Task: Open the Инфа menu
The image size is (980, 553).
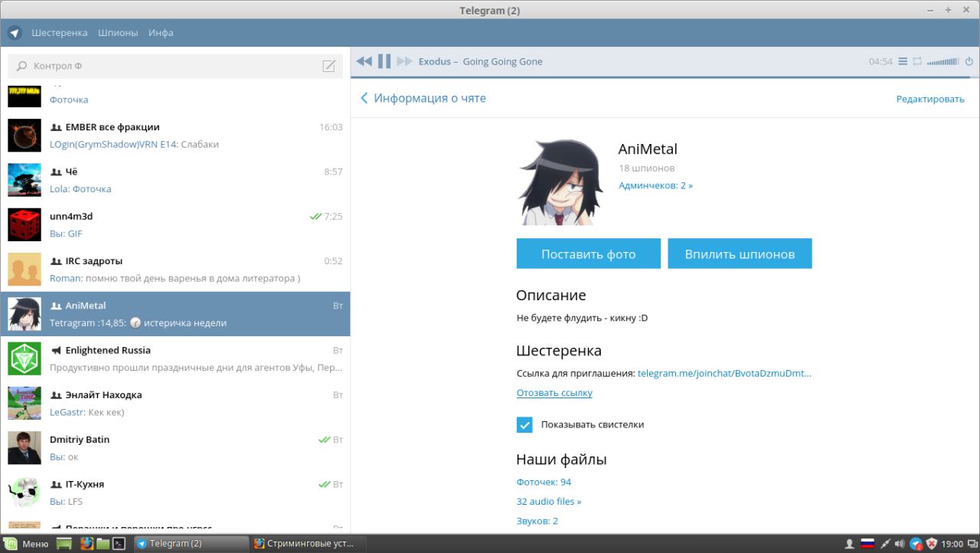Action: 161,33
